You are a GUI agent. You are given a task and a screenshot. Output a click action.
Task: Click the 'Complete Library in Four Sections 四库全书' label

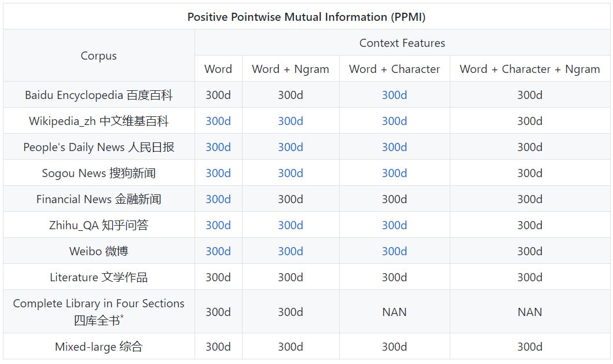pyautogui.click(x=98, y=312)
